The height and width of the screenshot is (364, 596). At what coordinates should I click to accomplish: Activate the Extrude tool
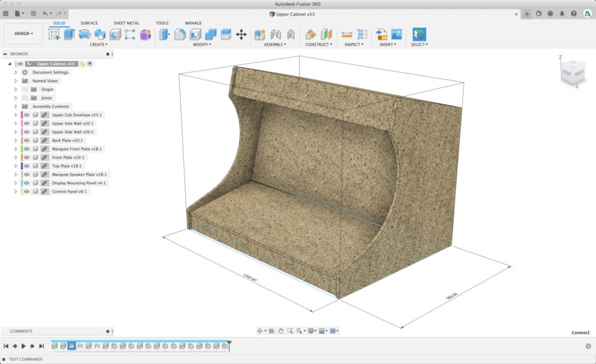click(x=69, y=35)
